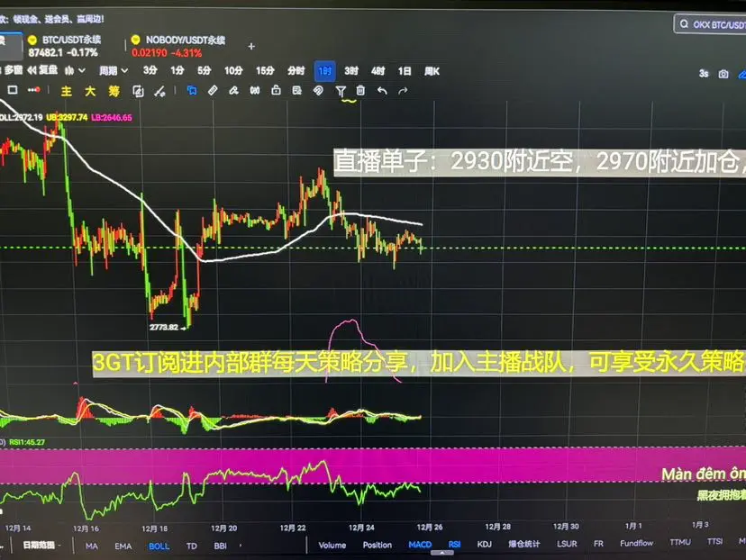Take a chart snapshot with camera icon
Viewport: 746px width, 560px height.
tap(723, 74)
